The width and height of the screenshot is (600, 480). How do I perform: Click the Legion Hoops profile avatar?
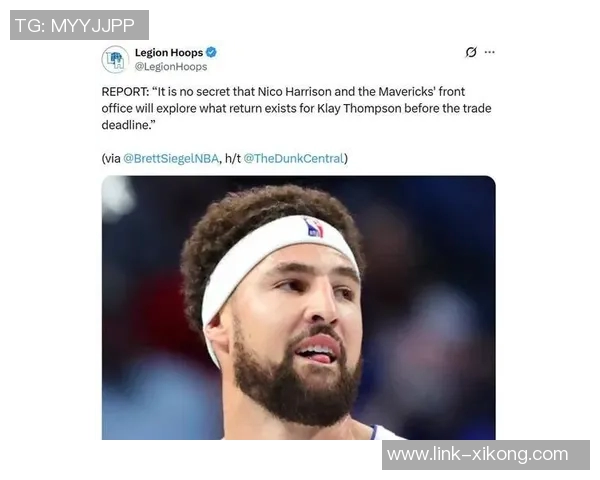(115, 59)
